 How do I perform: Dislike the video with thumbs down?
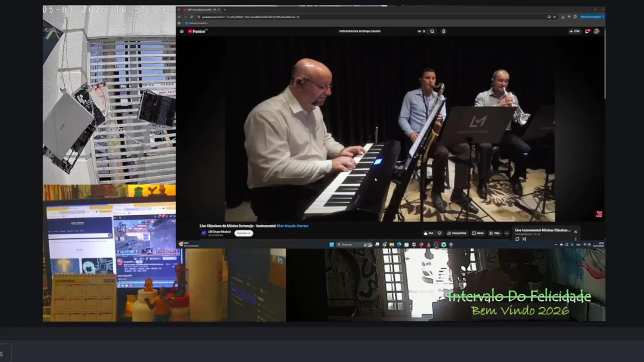439,233
